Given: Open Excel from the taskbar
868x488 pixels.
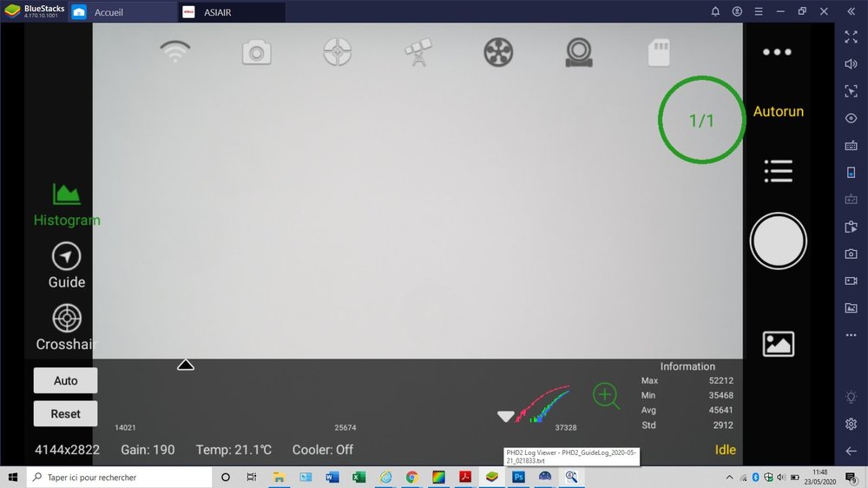Looking at the screenshot, I should pyautogui.click(x=358, y=477).
